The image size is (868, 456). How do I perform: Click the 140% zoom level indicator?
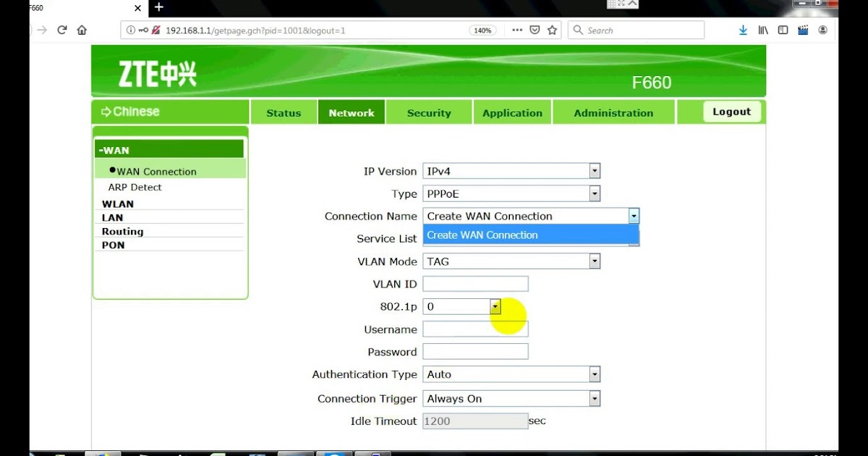(482, 30)
